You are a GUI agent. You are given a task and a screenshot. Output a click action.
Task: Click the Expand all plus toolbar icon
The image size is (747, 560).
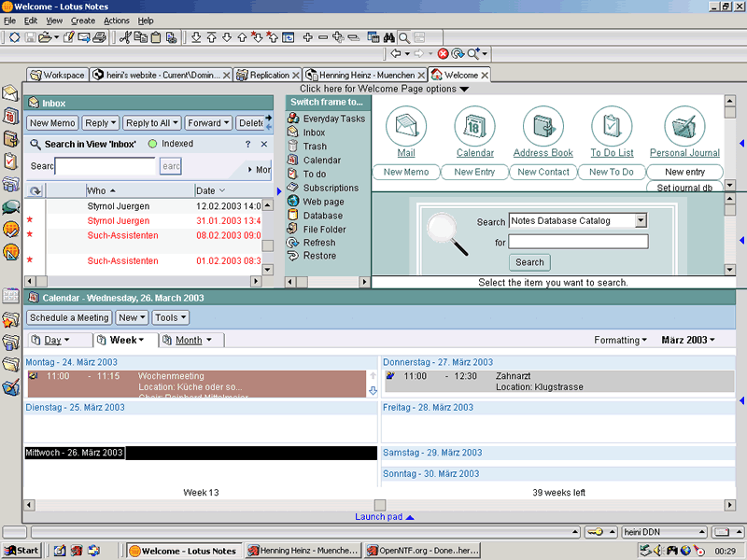point(338,37)
